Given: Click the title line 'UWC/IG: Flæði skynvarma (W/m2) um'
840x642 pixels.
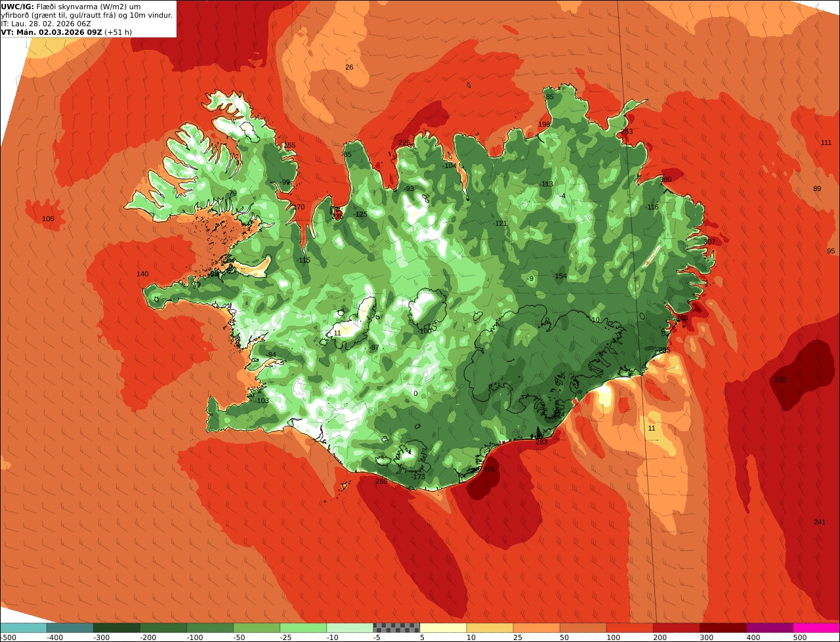Looking at the screenshot, I should 71,7.
